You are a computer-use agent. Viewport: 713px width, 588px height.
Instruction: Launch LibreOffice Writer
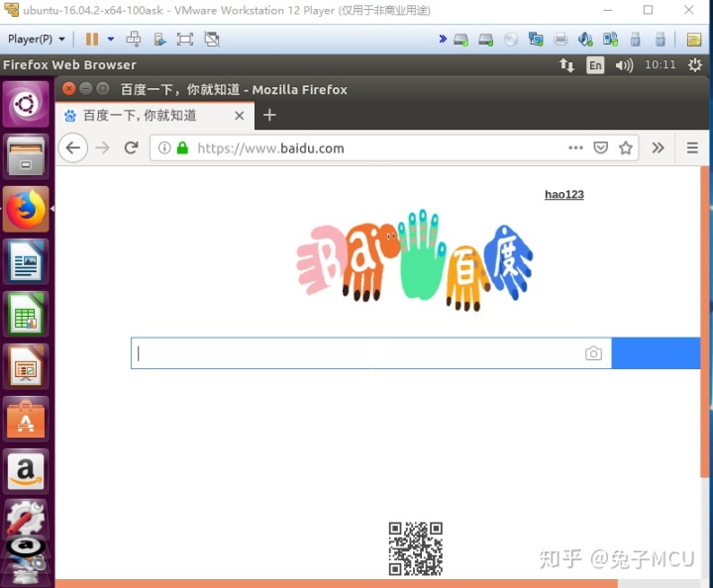click(x=26, y=261)
